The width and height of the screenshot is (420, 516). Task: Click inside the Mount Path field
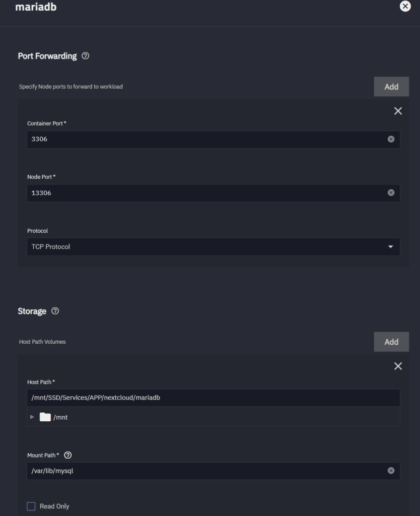201,471
